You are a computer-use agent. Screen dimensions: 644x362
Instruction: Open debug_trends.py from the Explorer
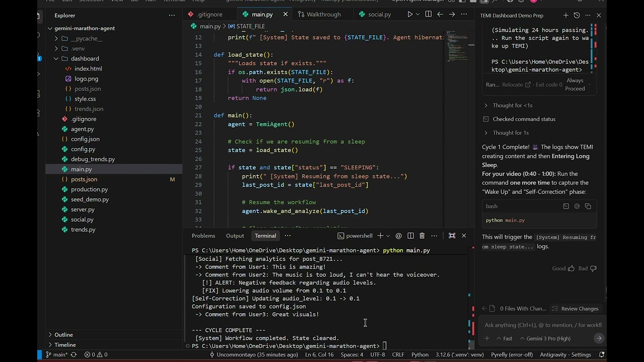click(93, 159)
